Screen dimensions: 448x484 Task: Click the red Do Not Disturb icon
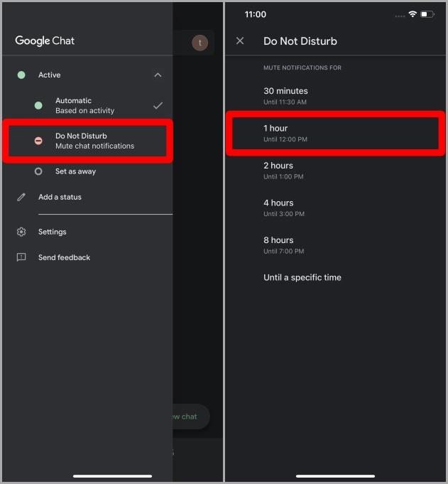[38, 141]
